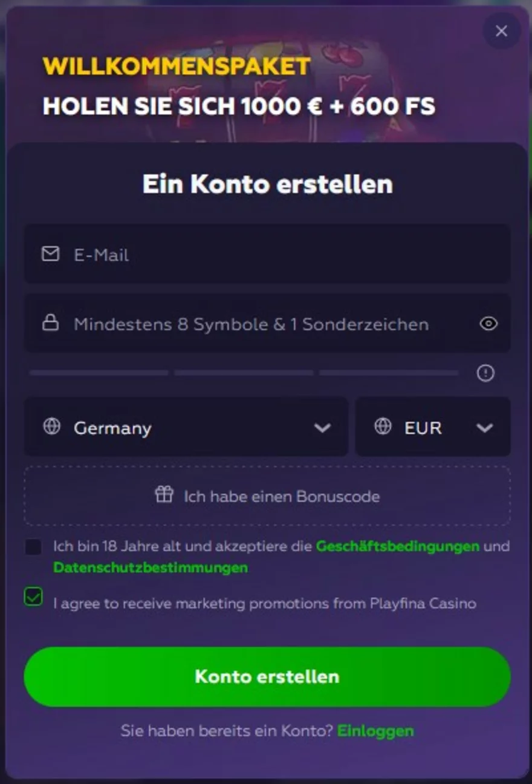Open the Germany country selector
Screen dimensions: 532x784
pos(186,426)
